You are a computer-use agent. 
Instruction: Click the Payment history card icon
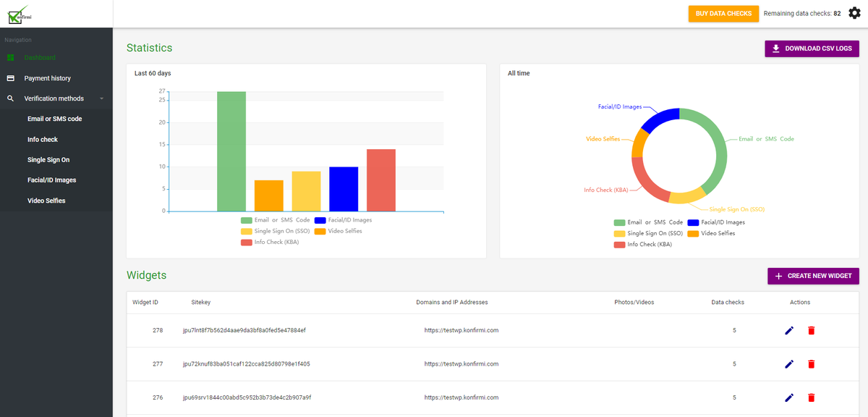(x=11, y=78)
